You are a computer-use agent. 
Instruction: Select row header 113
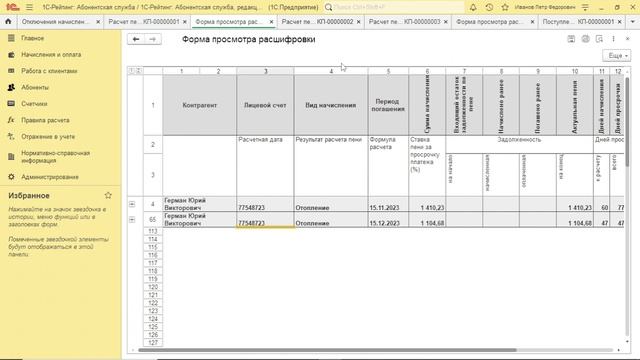coord(153,231)
